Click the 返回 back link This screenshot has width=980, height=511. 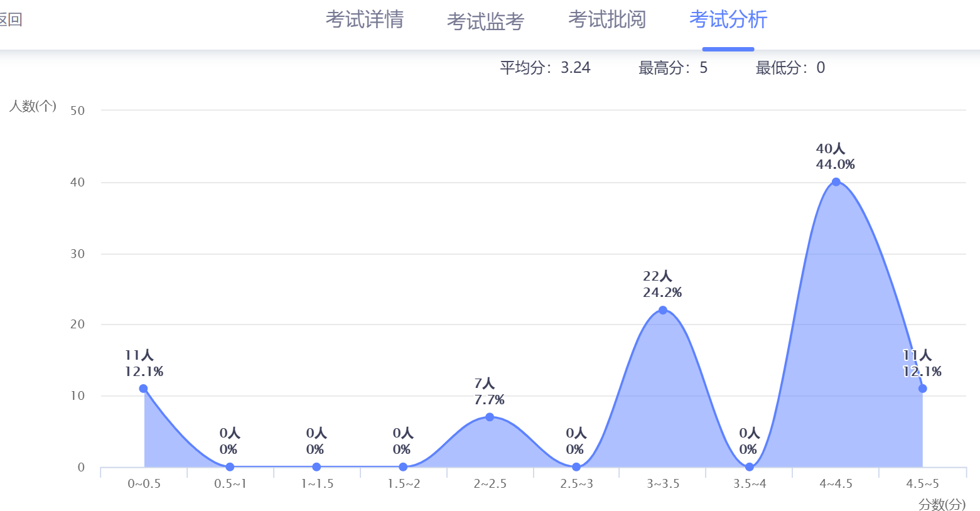(11, 20)
